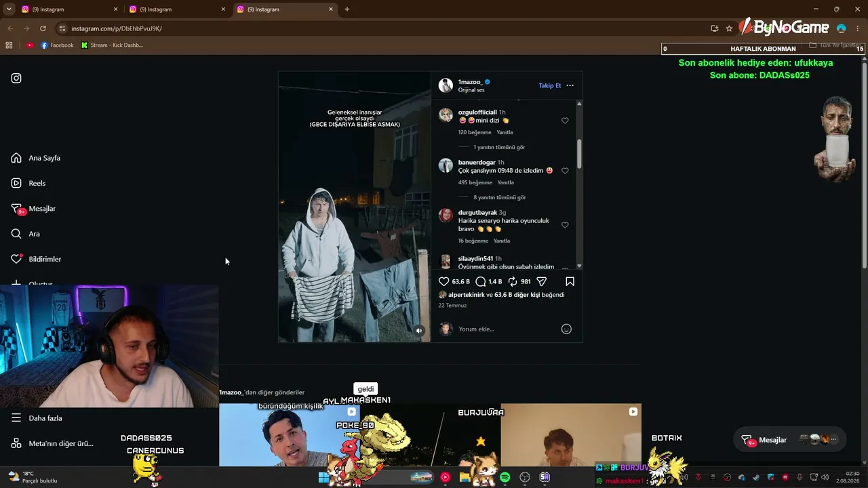Open ozguloffiiciall's commenter avatar

pyautogui.click(x=446, y=115)
